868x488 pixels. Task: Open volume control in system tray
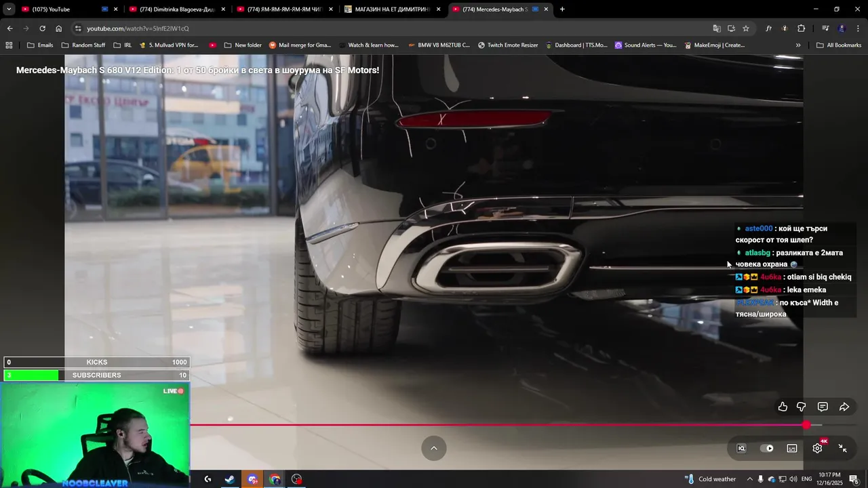[x=793, y=479]
